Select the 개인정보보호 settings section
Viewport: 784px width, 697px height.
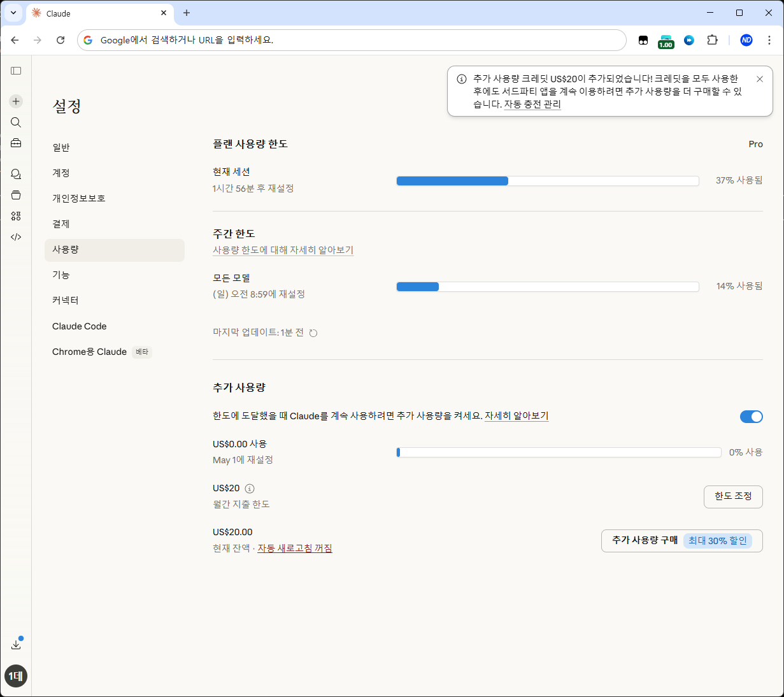115,199
